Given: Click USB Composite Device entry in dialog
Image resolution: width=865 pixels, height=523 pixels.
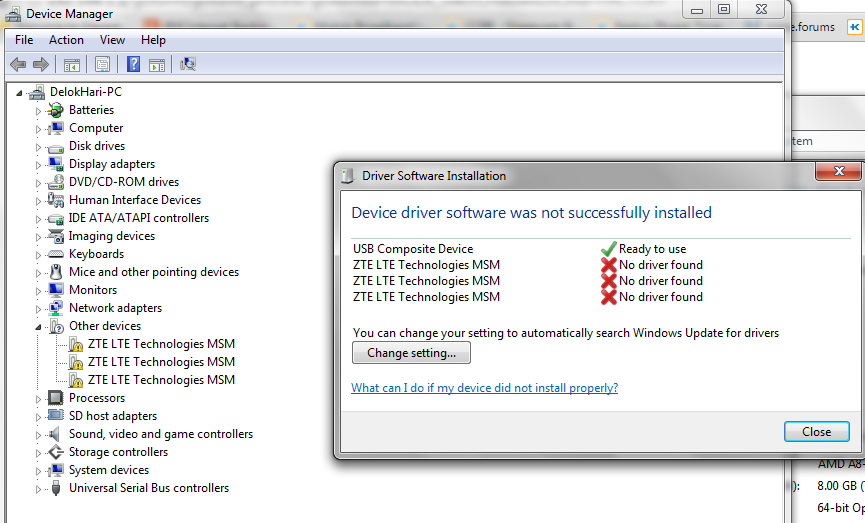Looking at the screenshot, I should [x=413, y=249].
